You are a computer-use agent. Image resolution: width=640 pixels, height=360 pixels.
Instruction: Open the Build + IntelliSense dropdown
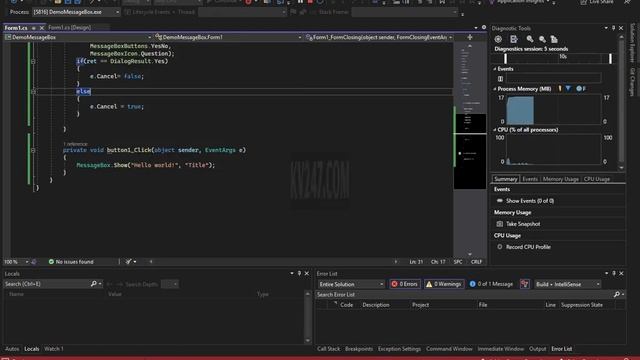[x=568, y=284]
